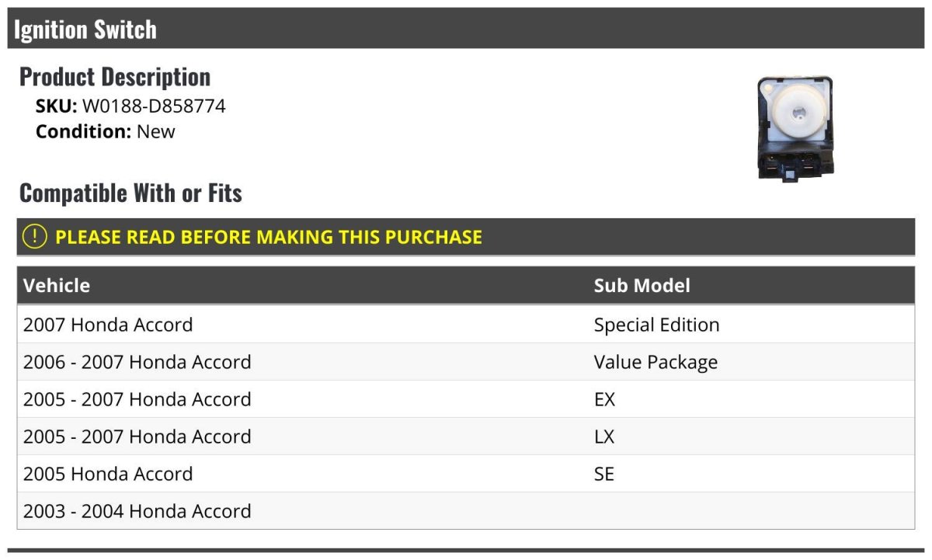The width and height of the screenshot is (932, 560).
Task: Click the Compatible With or Fits heading
Action: click(130, 193)
